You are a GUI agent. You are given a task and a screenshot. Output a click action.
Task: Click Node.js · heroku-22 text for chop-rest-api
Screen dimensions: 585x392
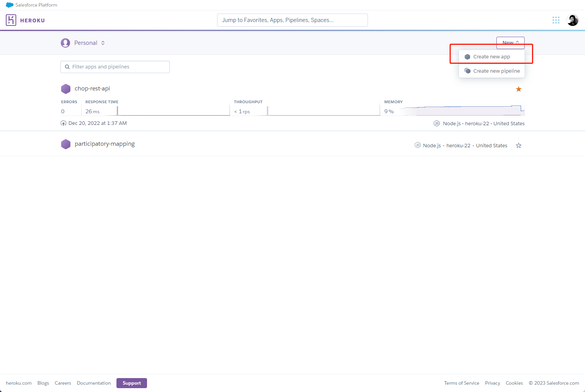point(466,124)
